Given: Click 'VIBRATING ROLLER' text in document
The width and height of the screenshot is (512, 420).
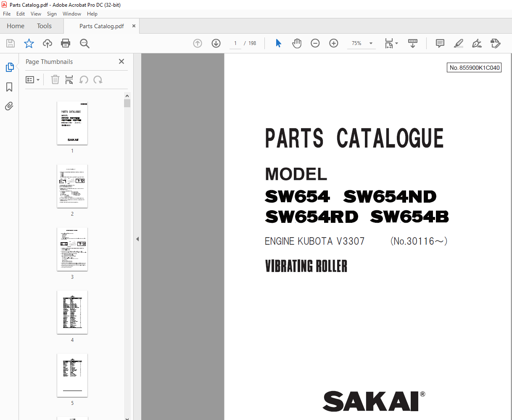Looking at the screenshot, I should point(306,266).
